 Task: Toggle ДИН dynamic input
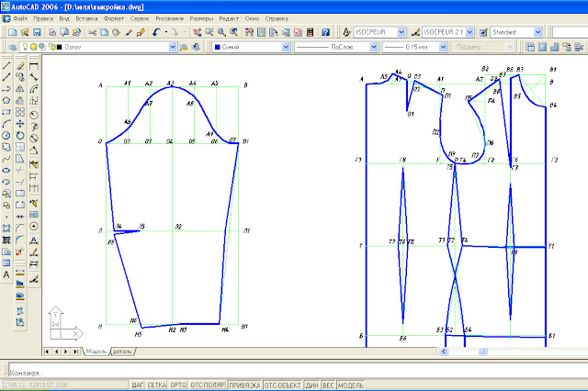coord(312,385)
